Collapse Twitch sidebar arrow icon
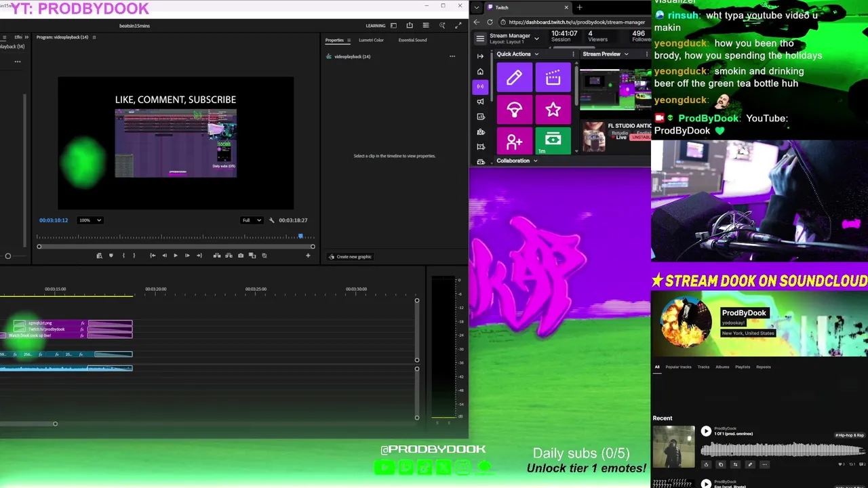868x488 pixels. [480, 56]
